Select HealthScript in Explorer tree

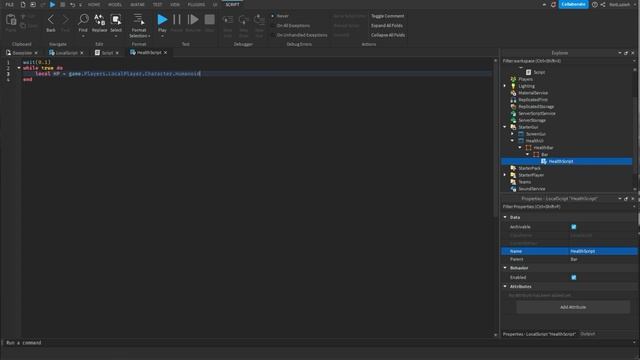pos(560,162)
